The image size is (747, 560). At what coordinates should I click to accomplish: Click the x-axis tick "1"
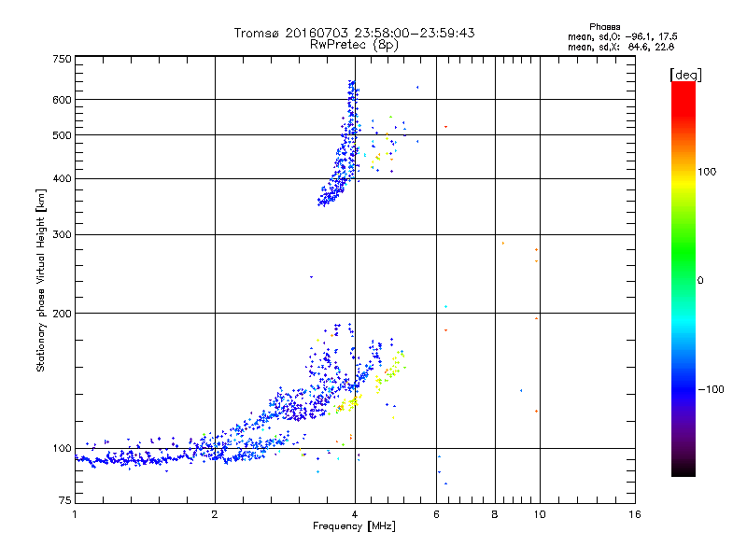[x=75, y=514]
